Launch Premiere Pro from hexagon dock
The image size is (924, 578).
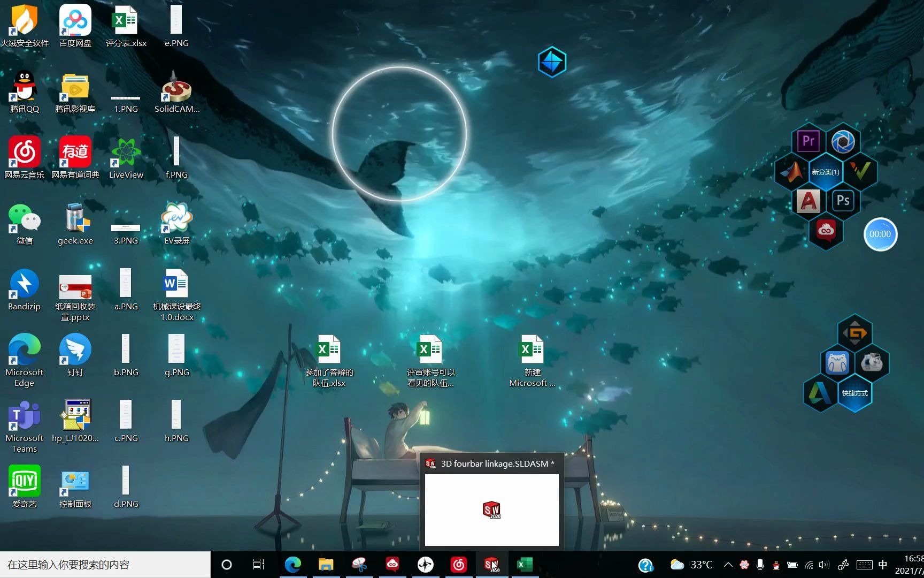coord(808,141)
